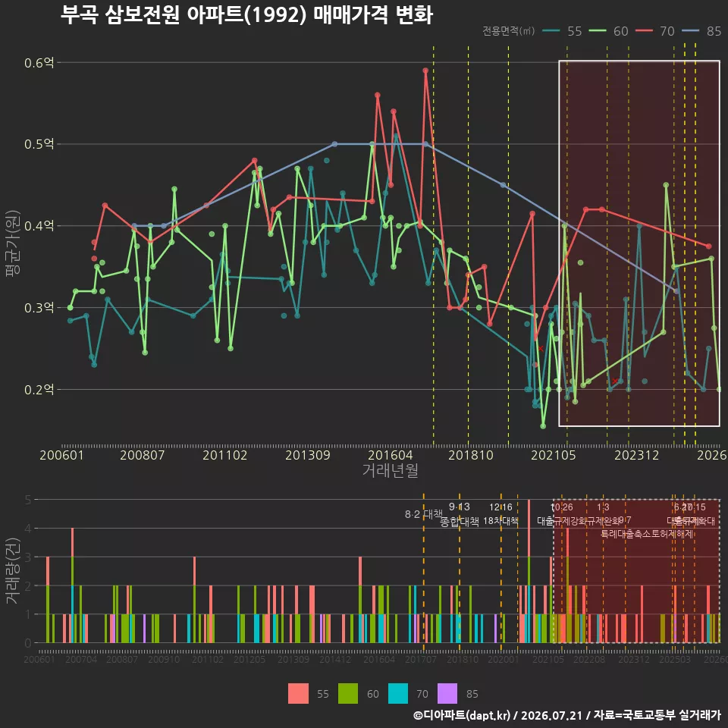Click the 202312 x-axis label on price chart
Viewport: 728px width, 728px height.
[636, 455]
